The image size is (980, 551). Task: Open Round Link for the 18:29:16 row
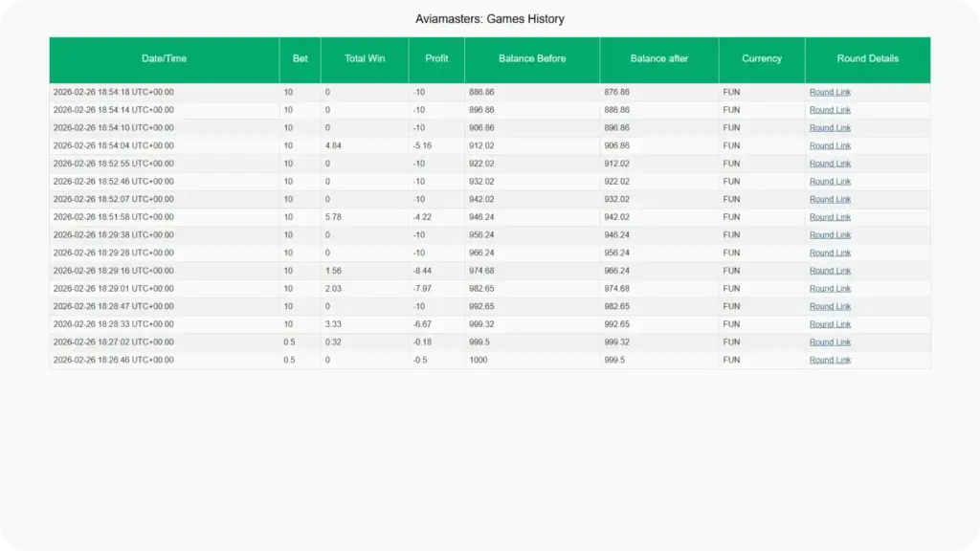[x=830, y=271]
